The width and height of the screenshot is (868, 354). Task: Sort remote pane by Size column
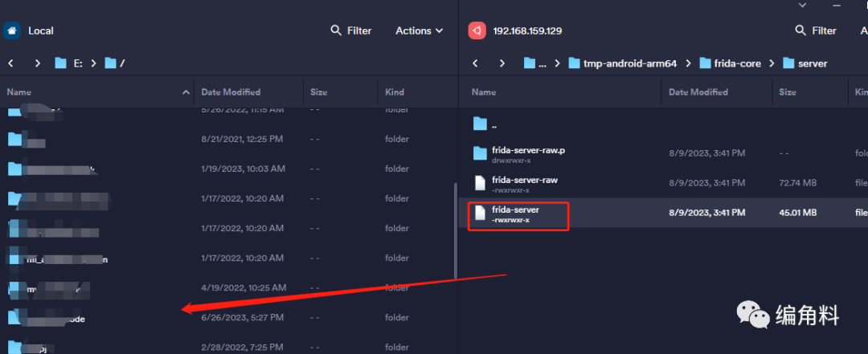click(787, 92)
